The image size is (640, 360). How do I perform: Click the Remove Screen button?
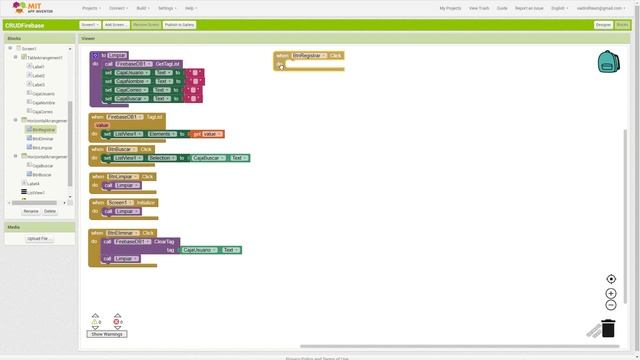(x=146, y=25)
